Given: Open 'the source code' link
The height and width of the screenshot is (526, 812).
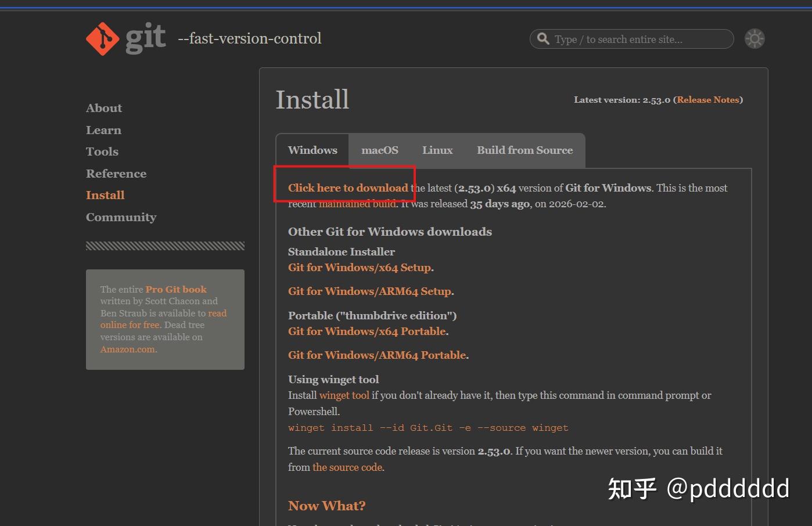Looking at the screenshot, I should tap(347, 467).
